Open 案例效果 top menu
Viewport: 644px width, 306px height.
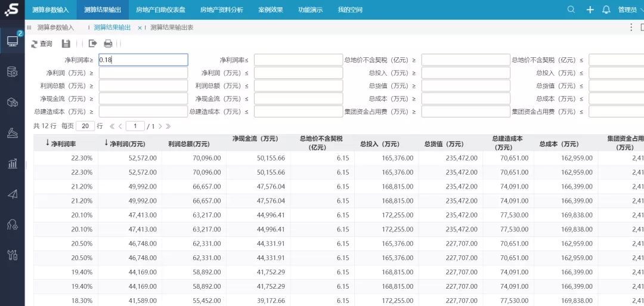[x=271, y=10]
